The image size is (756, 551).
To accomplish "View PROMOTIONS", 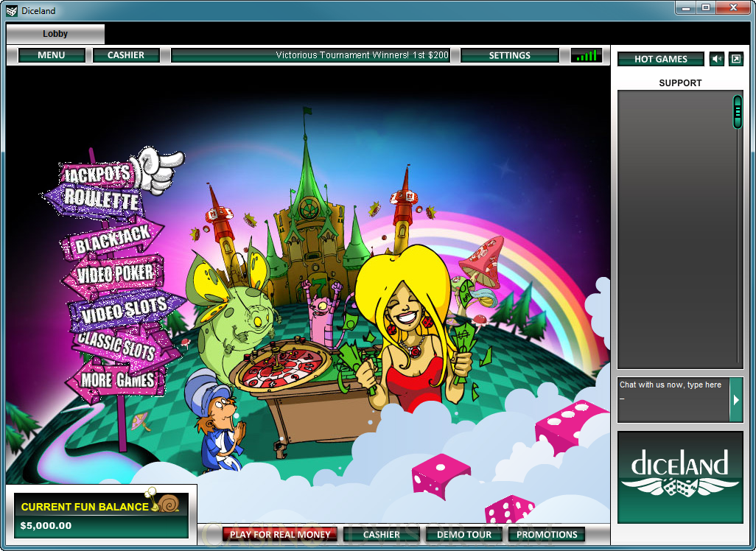I will [x=547, y=535].
